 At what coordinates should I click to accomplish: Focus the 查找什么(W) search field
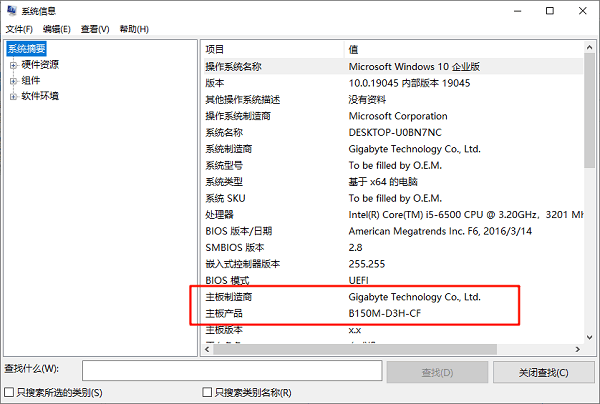(x=232, y=370)
